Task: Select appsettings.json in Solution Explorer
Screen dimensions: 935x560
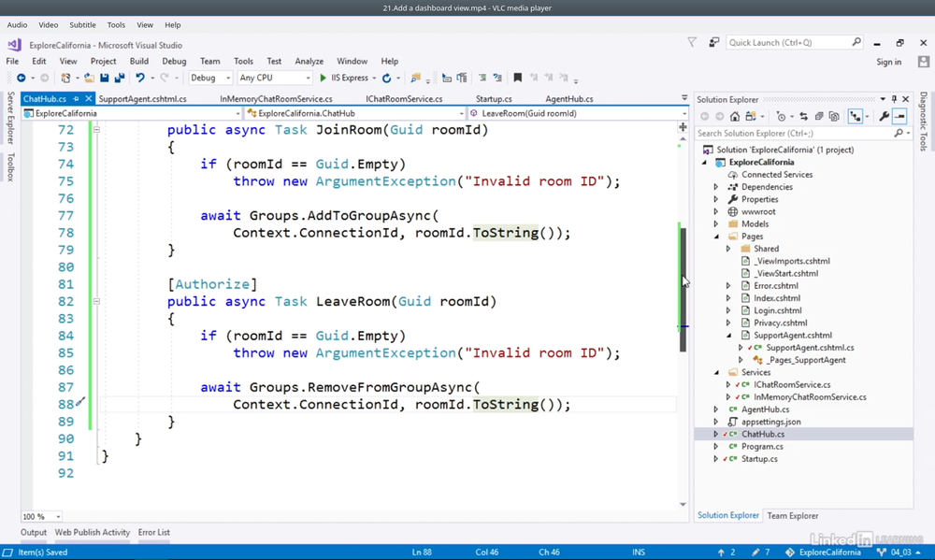Action: pos(770,422)
